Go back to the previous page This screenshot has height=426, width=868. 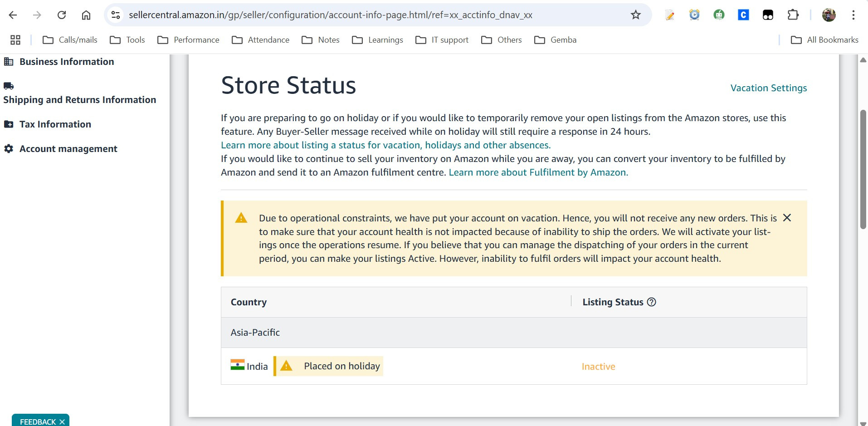click(x=13, y=15)
